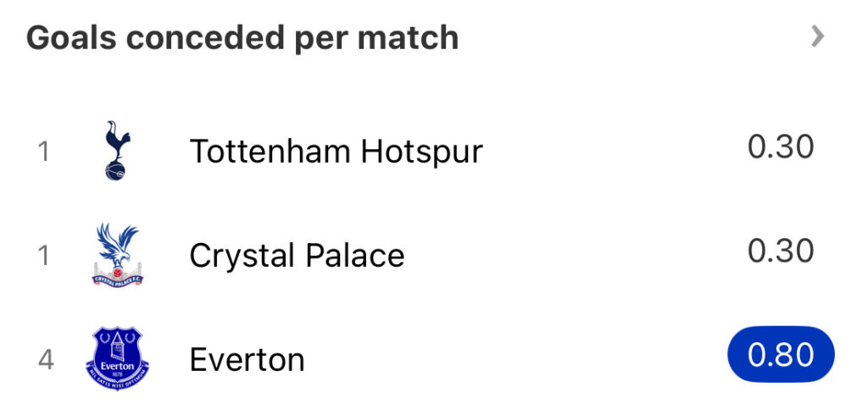Click the football beneath Tottenham's cockerel
868x415 pixels.
(115, 170)
